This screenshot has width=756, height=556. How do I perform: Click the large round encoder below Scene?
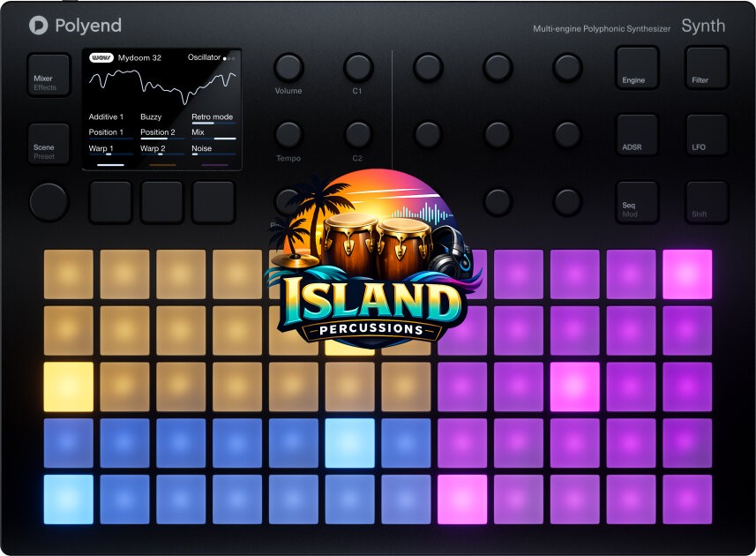click(x=49, y=201)
